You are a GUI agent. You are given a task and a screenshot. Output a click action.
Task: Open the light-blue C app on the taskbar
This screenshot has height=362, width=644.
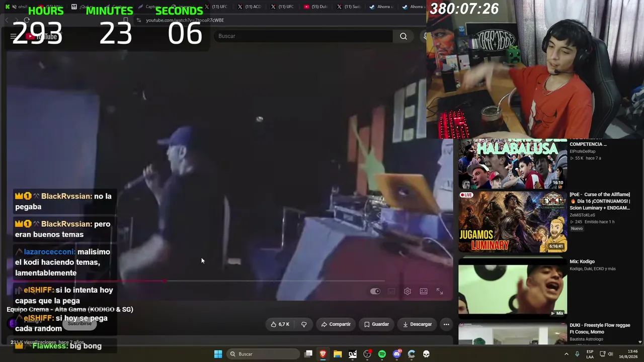tap(412, 354)
